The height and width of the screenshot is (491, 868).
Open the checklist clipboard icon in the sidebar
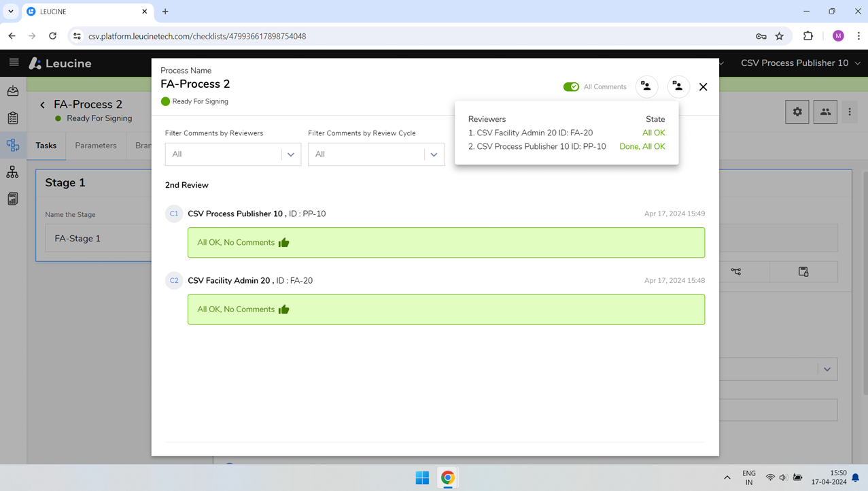click(13, 118)
